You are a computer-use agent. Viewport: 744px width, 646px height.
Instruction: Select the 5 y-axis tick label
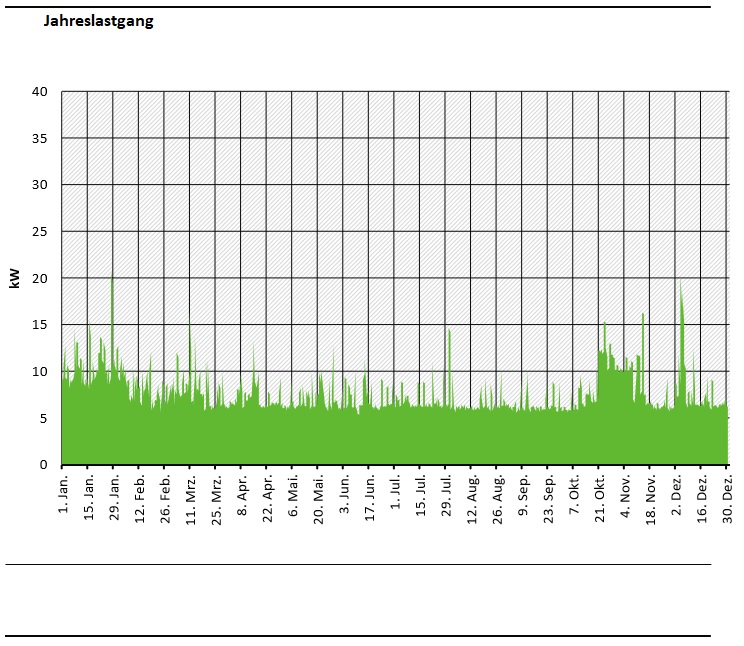point(44,418)
